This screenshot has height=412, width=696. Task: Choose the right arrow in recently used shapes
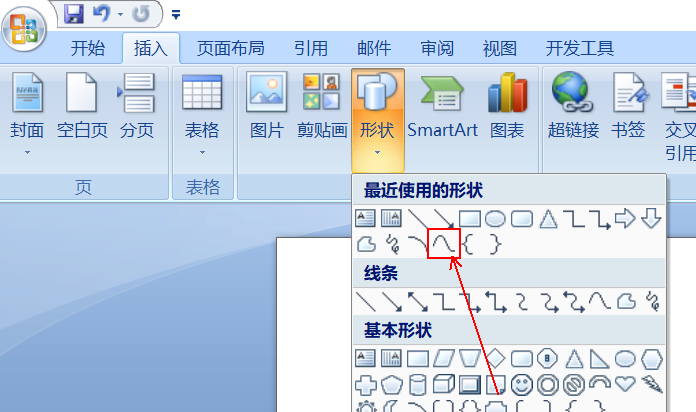[625, 218]
